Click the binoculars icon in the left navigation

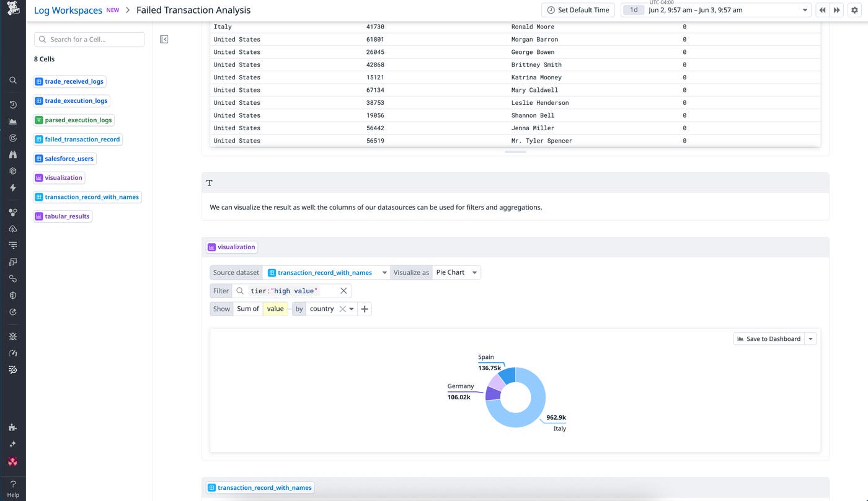(13, 154)
